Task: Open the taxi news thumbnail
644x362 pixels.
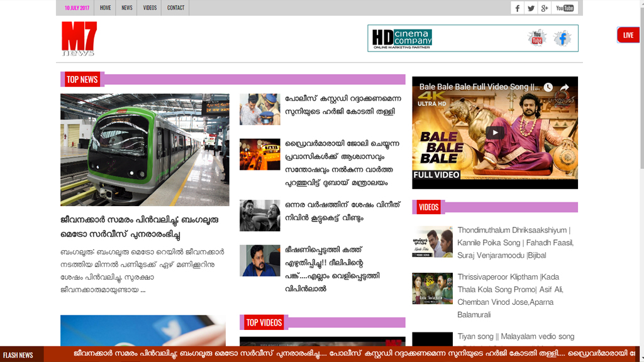Action: [x=260, y=155]
